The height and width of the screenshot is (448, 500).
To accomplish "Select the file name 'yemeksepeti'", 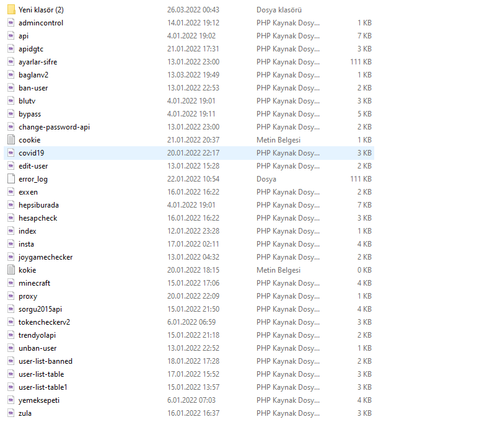I will tap(39, 400).
